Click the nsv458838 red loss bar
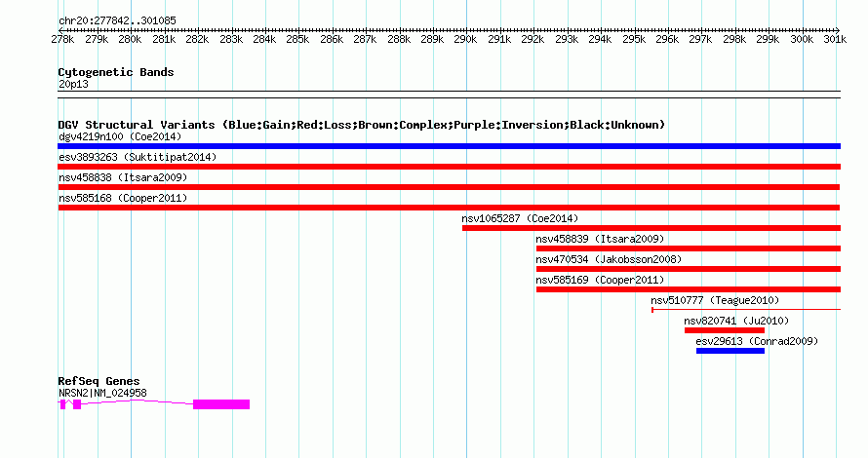Viewport: 868px width, 458px height. (x=449, y=187)
